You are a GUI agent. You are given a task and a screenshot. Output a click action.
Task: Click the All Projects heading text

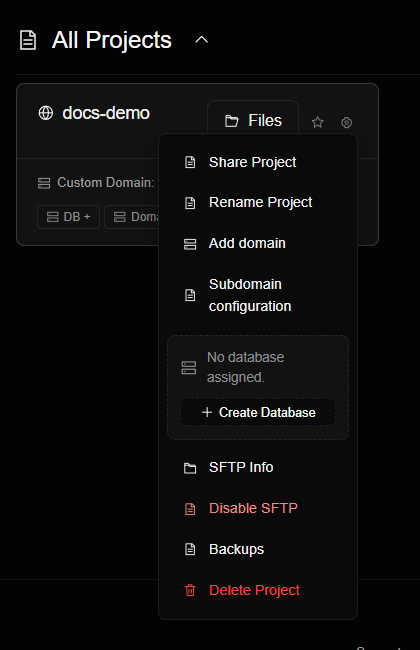tap(112, 40)
